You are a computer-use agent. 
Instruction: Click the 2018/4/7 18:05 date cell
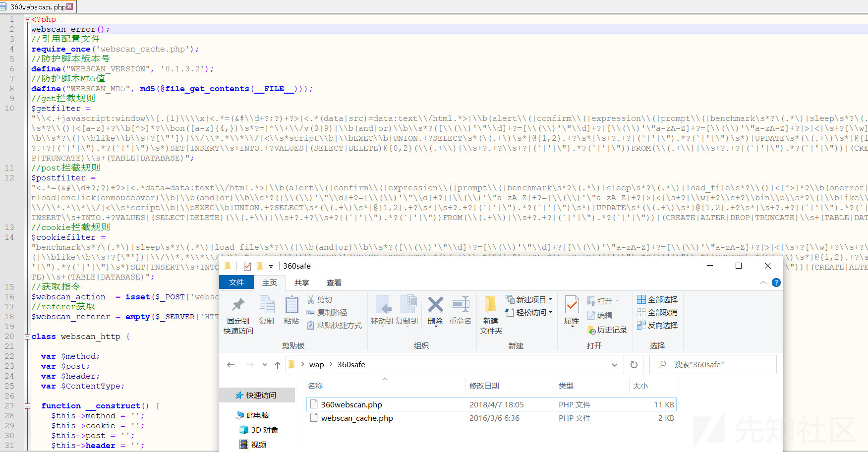[x=496, y=404]
